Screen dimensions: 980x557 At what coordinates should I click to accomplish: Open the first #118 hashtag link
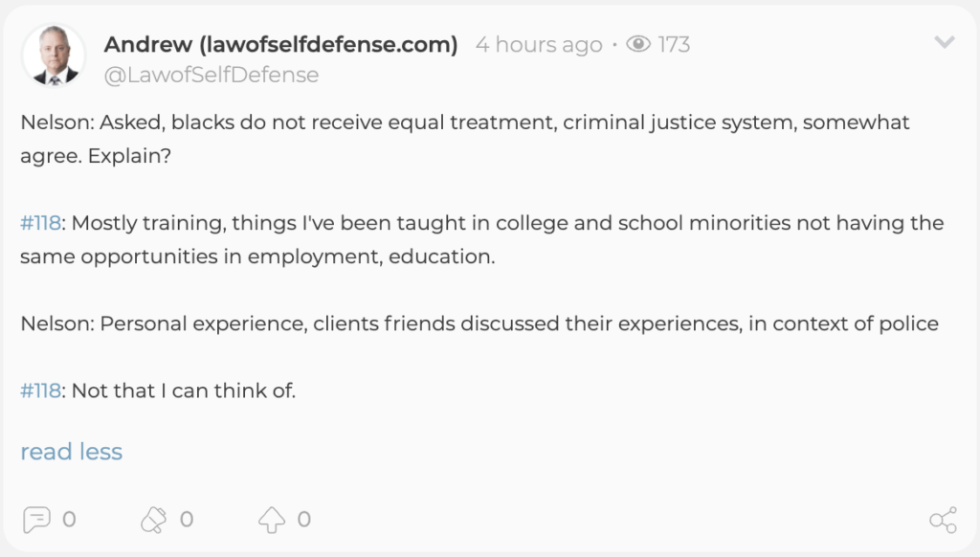tap(40, 223)
